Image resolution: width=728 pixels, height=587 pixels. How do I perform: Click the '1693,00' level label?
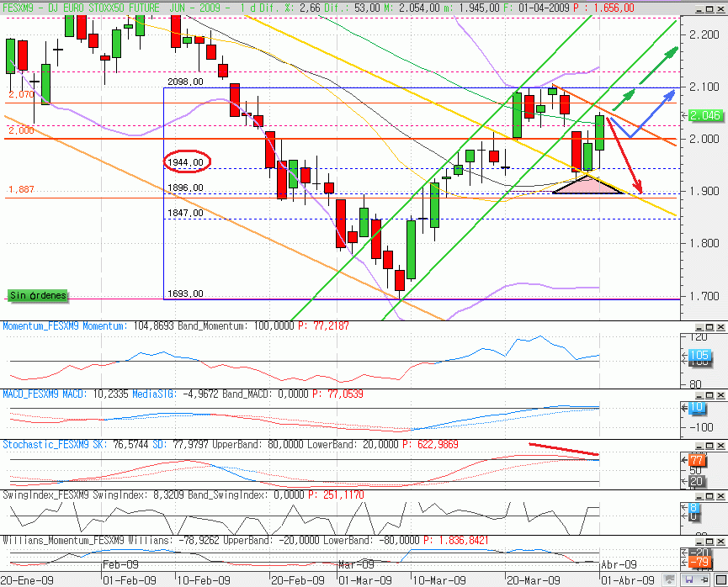(185, 293)
